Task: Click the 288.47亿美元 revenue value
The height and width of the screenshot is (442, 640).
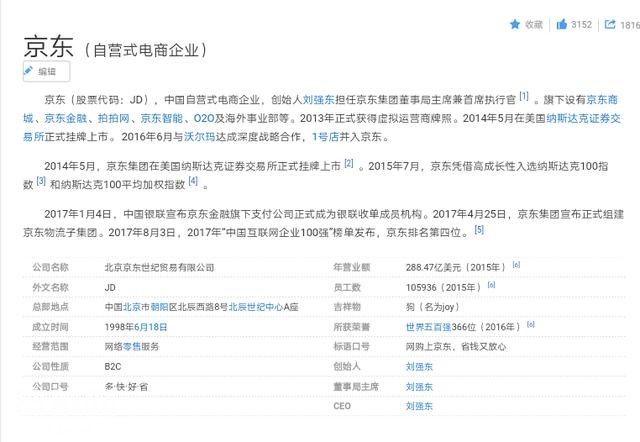Action: click(x=433, y=268)
